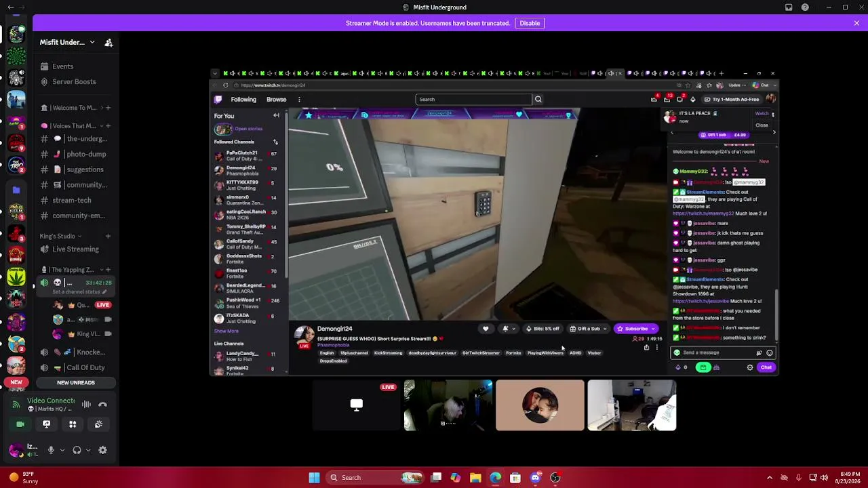Toggle Discord camera on in voice panel
The height and width of the screenshot is (488, 868).
[20, 424]
